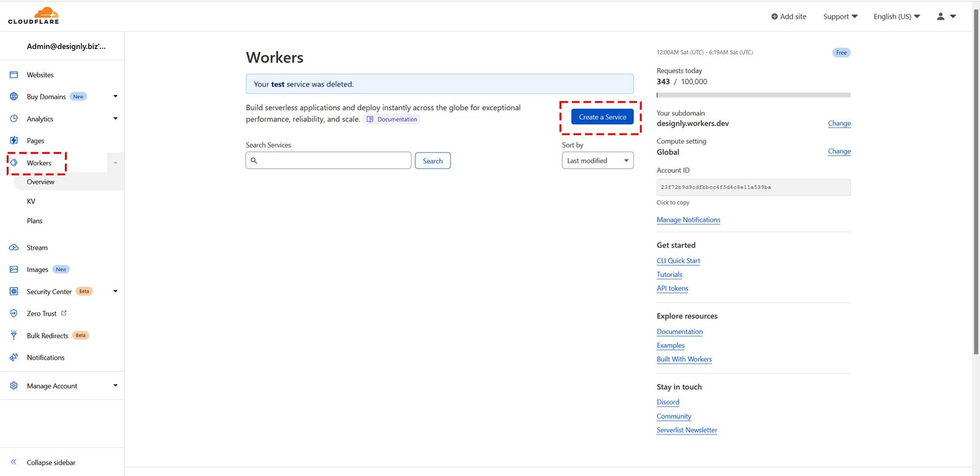The width and height of the screenshot is (980, 476).
Task: Click the Documentation book icon
Action: 370,119
